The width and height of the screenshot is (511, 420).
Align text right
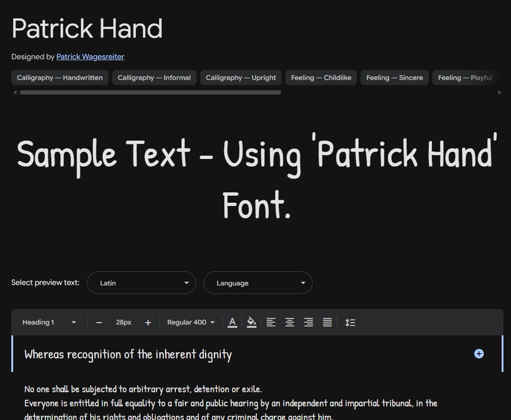coord(308,322)
